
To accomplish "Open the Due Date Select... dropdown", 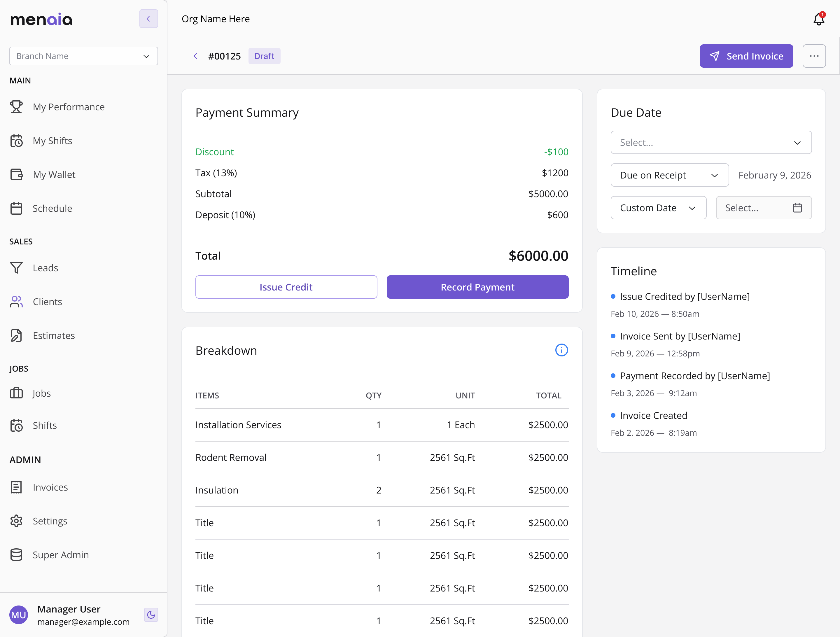I will click(711, 142).
